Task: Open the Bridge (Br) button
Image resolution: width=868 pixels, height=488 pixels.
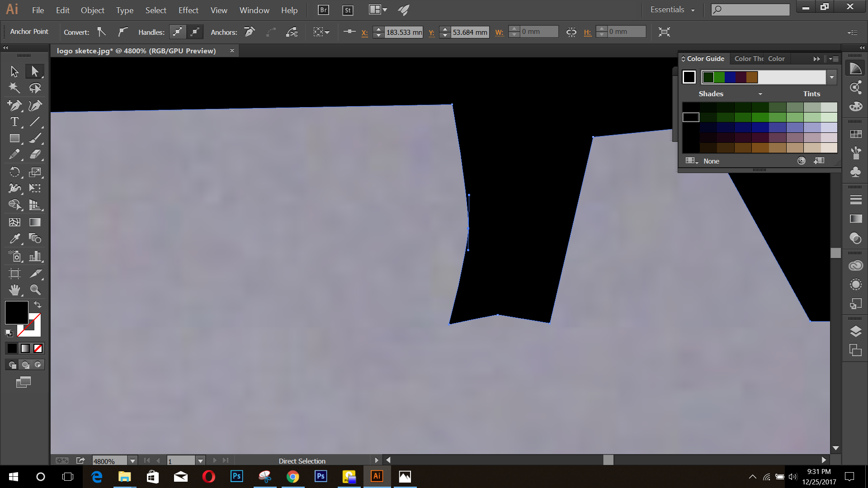Action: (323, 10)
